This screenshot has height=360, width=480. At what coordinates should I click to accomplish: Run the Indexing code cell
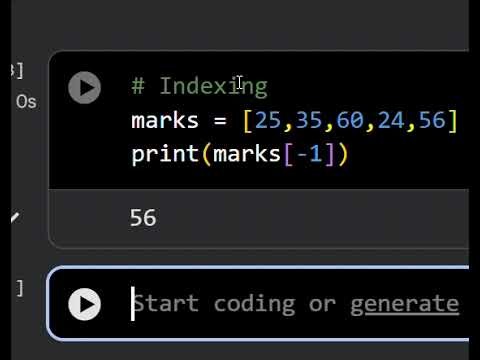click(x=84, y=88)
